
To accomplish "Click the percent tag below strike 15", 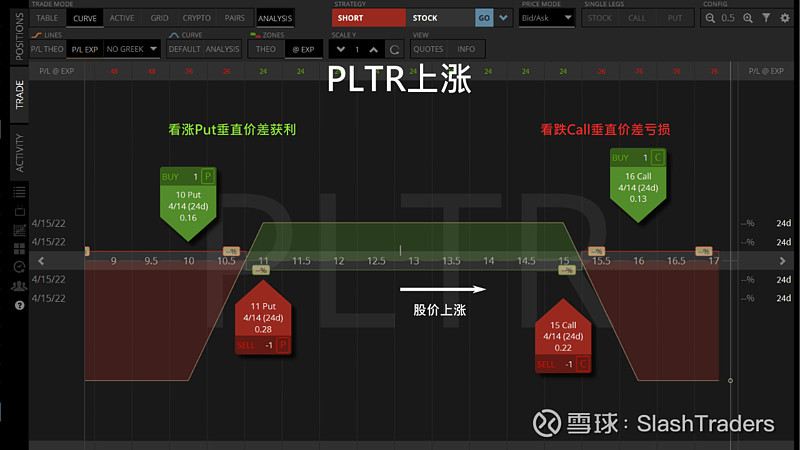I will click(567, 270).
